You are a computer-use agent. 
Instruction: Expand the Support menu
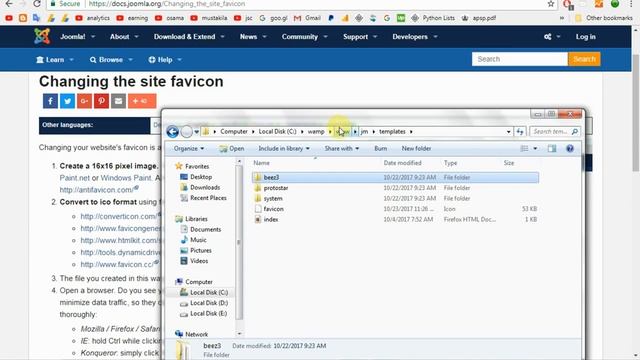[x=360, y=37]
